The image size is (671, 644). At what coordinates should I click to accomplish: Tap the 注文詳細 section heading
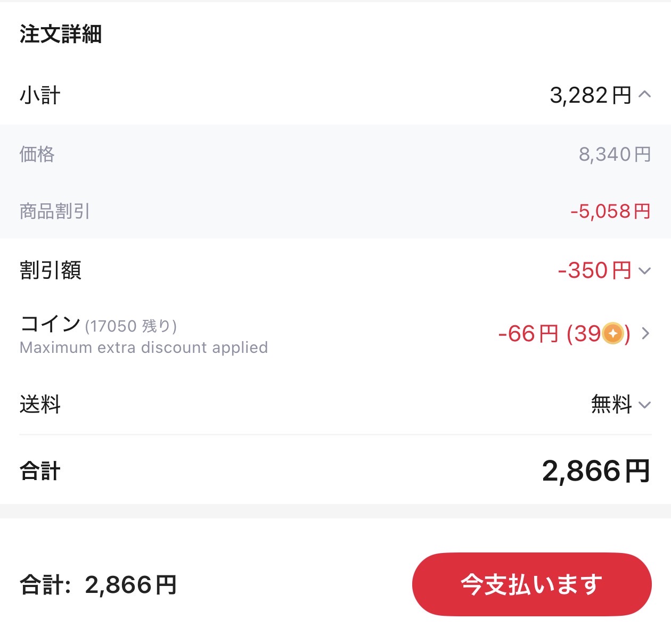click(x=61, y=34)
